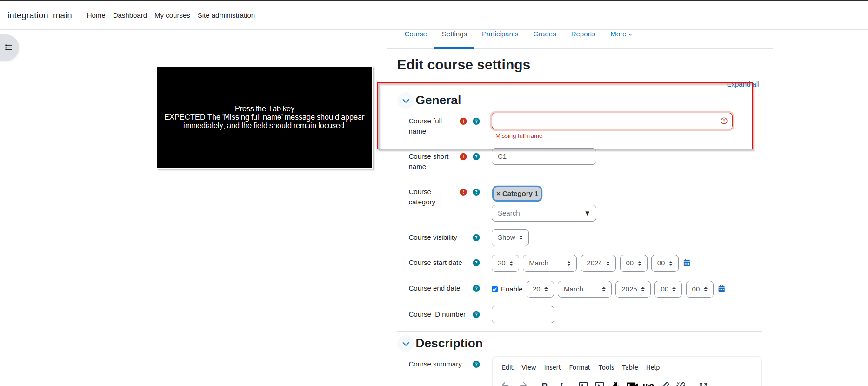This screenshot has height=386, width=868.
Task: Open the More tab dropdown
Action: pos(621,34)
